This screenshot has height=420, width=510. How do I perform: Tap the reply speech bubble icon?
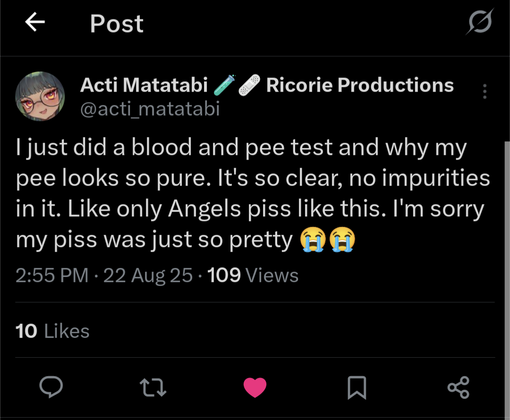(51, 387)
